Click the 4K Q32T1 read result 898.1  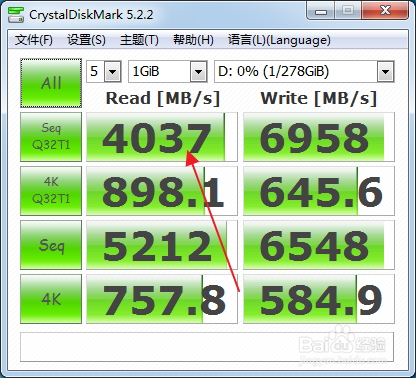[x=162, y=191]
